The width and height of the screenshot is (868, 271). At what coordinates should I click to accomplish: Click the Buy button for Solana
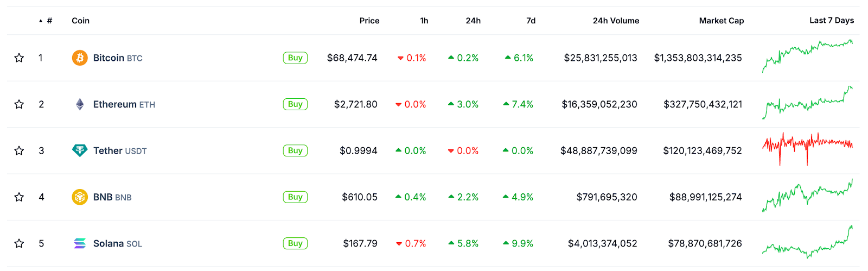click(295, 243)
